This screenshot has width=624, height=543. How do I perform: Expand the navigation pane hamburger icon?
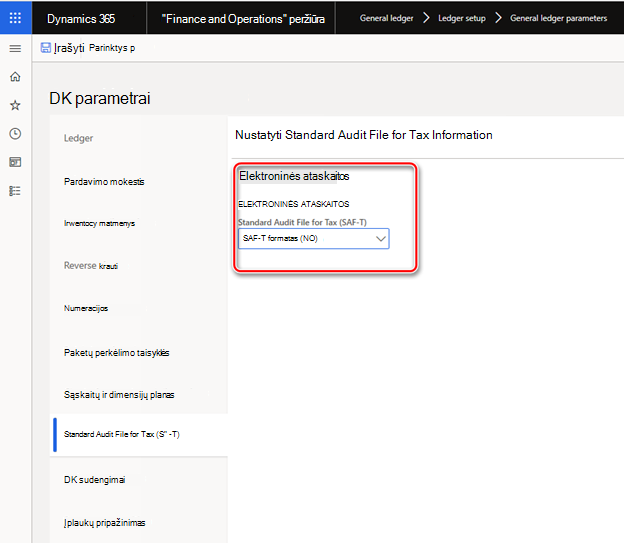pyautogui.click(x=15, y=49)
